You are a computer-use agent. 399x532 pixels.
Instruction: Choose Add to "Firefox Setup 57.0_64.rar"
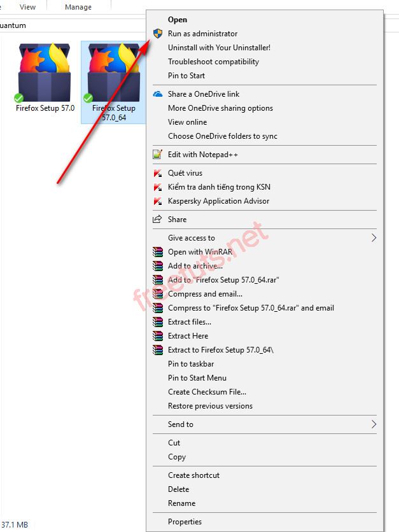[265, 280]
